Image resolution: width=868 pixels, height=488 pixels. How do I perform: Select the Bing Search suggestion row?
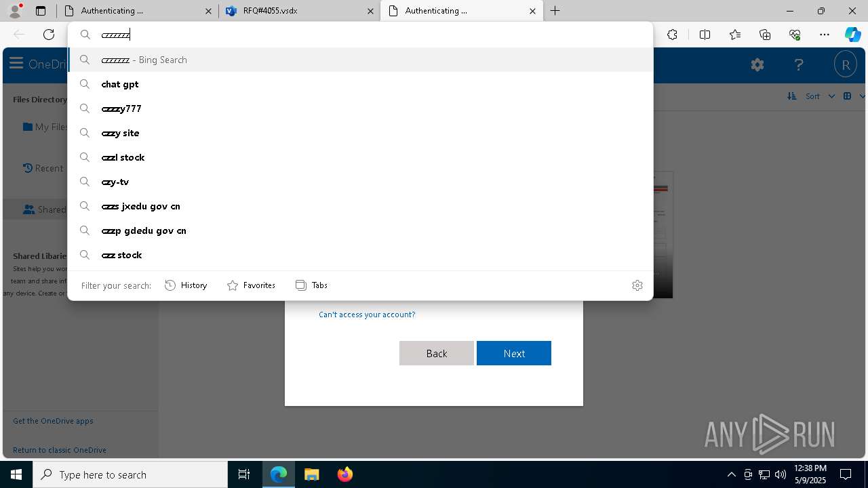pyautogui.click(x=360, y=60)
